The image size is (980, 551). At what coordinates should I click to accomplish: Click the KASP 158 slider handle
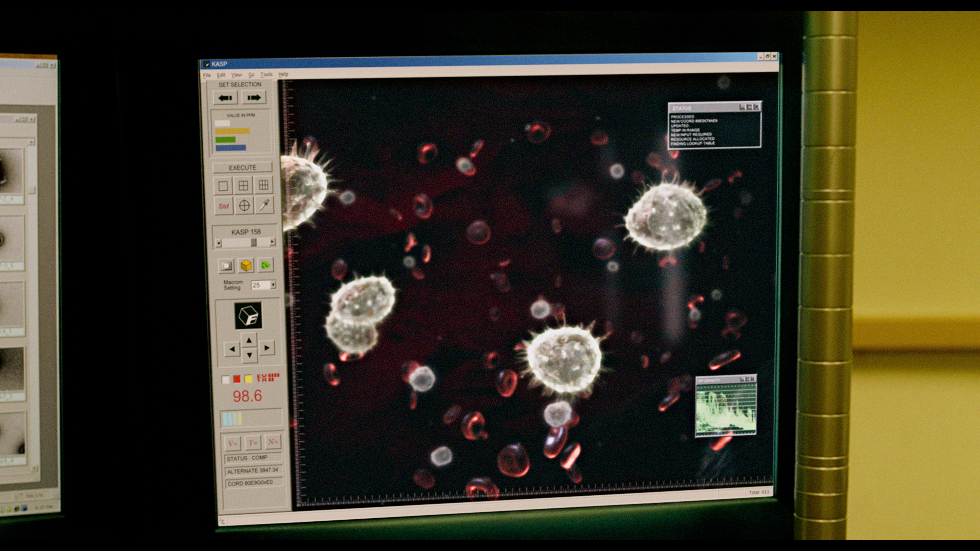254,242
